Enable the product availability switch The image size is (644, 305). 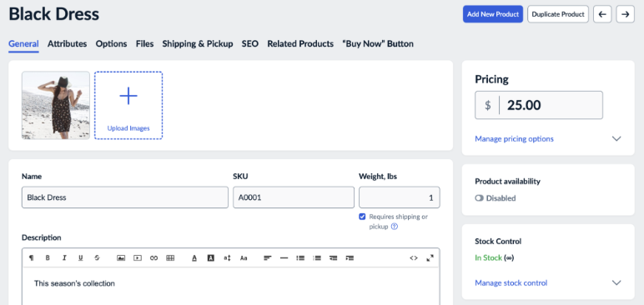(x=479, y=198)
